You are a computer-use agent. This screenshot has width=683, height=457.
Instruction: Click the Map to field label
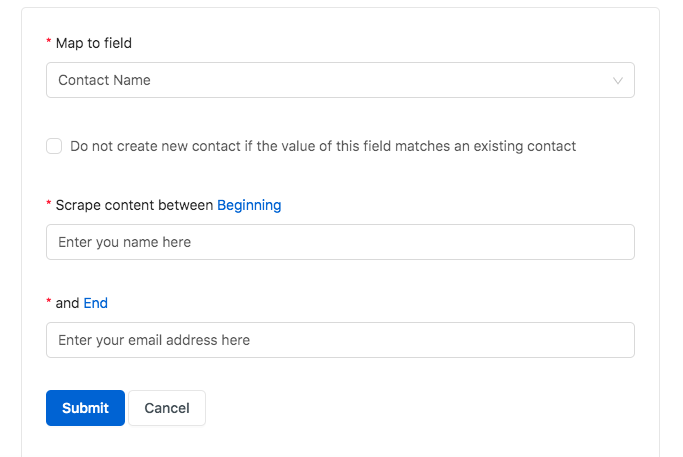tap(94, 43)
